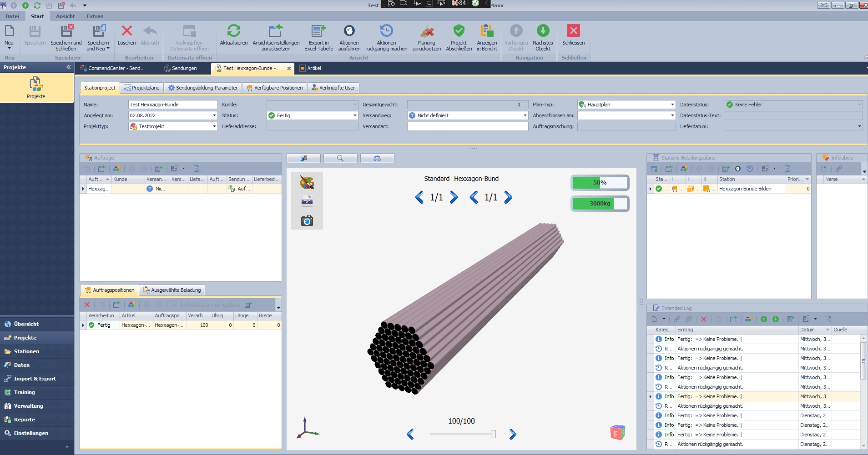Switch to the Extras ribbon tab
The image size is (868, 455).
(95, 16)
